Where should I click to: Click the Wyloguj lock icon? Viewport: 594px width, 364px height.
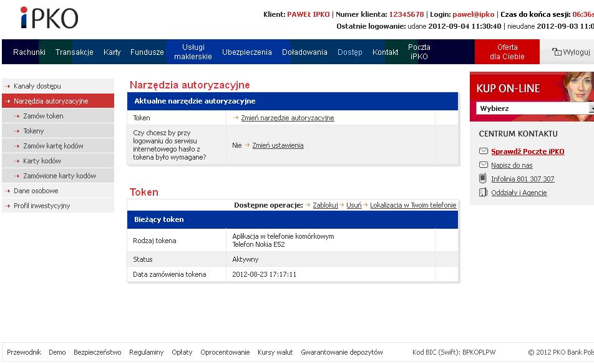pos(557,52)
